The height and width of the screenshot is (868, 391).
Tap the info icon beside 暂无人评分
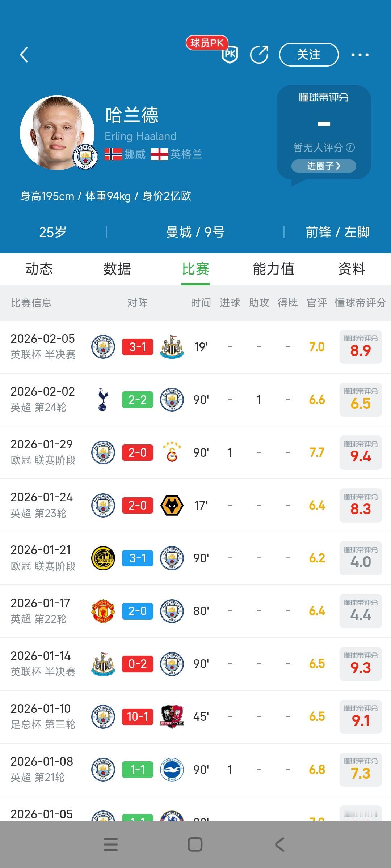350,148
